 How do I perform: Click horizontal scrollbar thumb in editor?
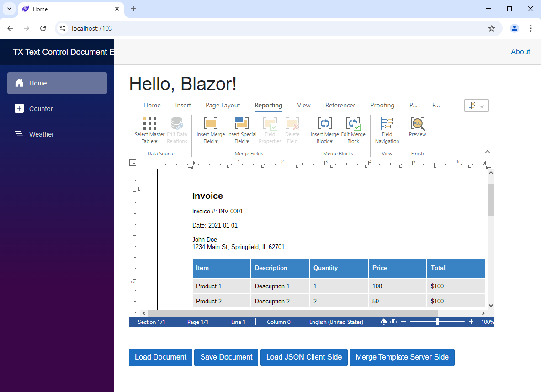(292, 313)
